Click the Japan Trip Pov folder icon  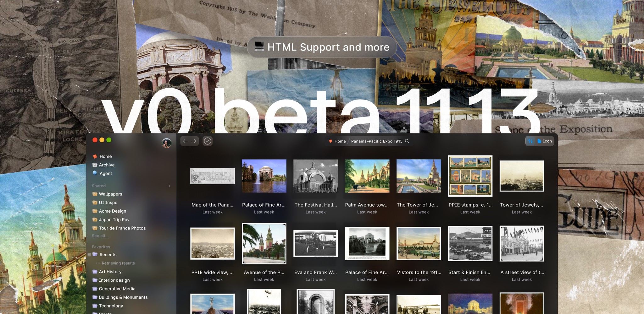95,219
